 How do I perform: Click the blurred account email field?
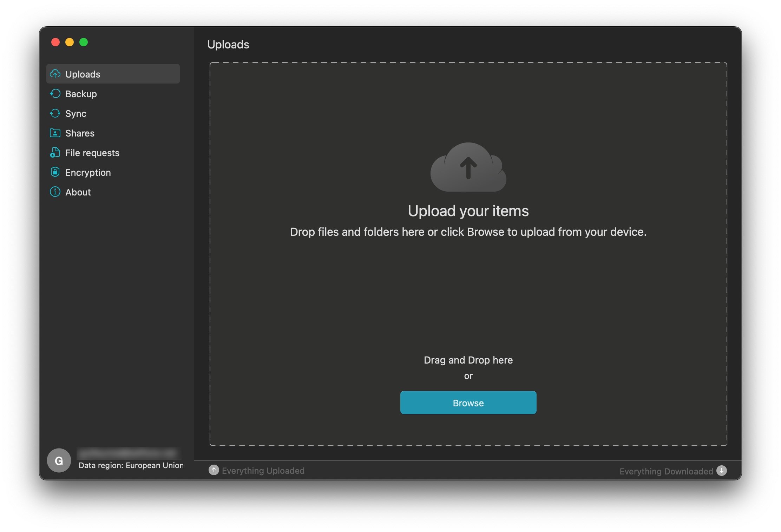pos(130,453)
